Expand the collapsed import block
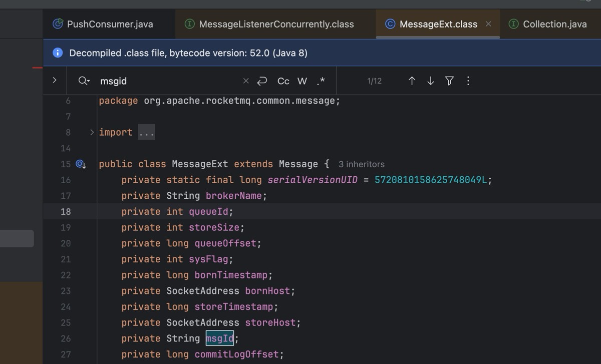This screenshot has height=364, width=601. point(92,132)
